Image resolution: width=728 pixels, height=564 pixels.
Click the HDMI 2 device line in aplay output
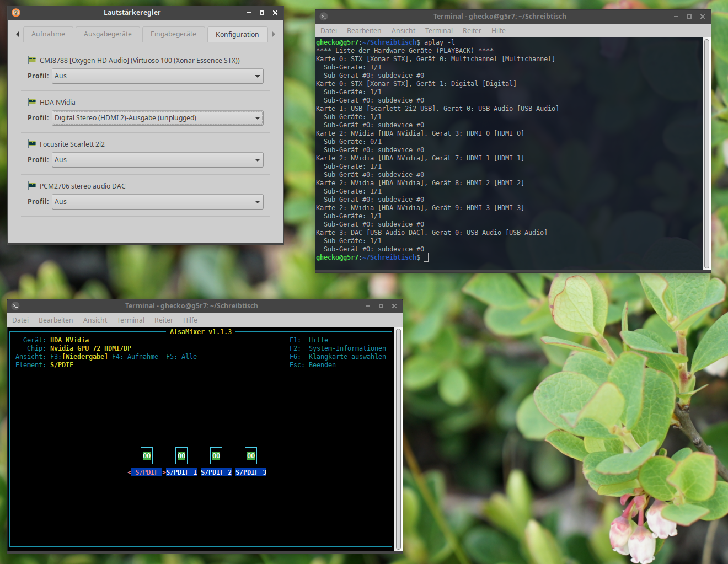coord(420,183)
